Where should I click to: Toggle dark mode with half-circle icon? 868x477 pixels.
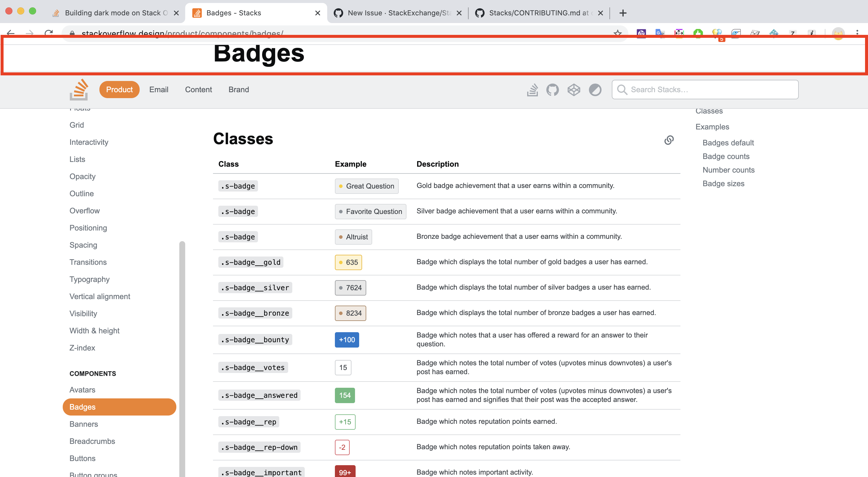[x=595, y=90]
